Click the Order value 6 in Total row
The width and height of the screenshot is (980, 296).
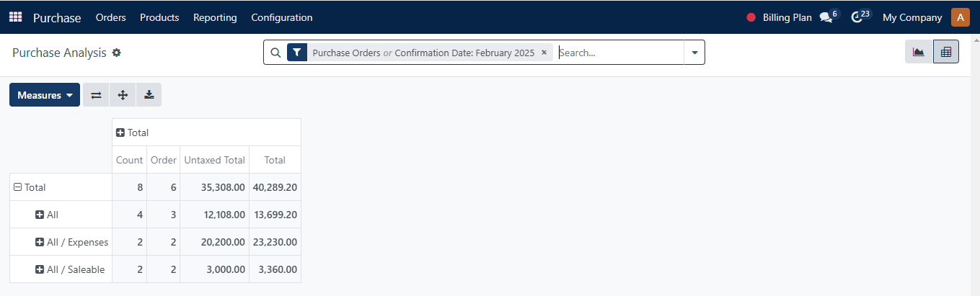point(164,187)
